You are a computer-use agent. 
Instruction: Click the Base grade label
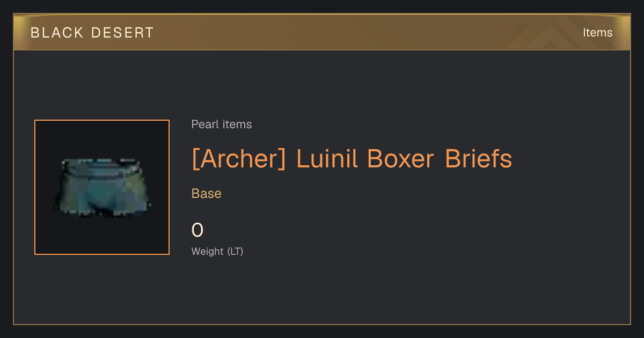click(207, 194)
